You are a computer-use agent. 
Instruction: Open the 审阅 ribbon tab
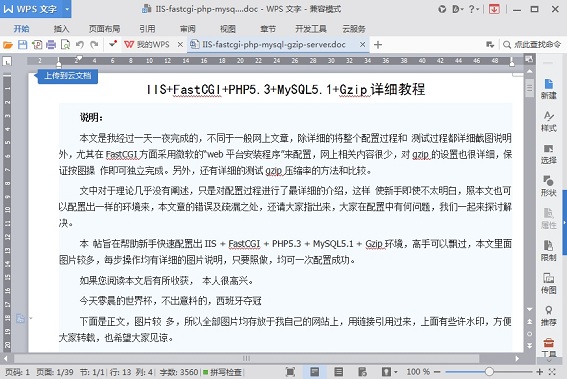coord(188,29)
